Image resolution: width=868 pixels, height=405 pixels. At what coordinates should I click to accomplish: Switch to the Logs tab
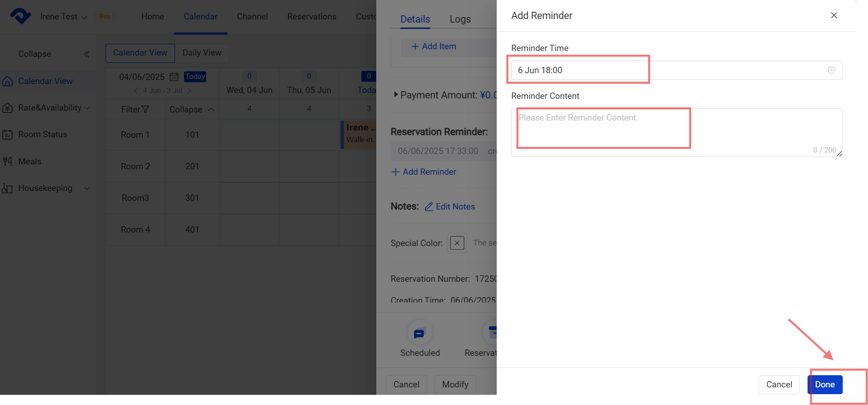(x=460, y=19)
